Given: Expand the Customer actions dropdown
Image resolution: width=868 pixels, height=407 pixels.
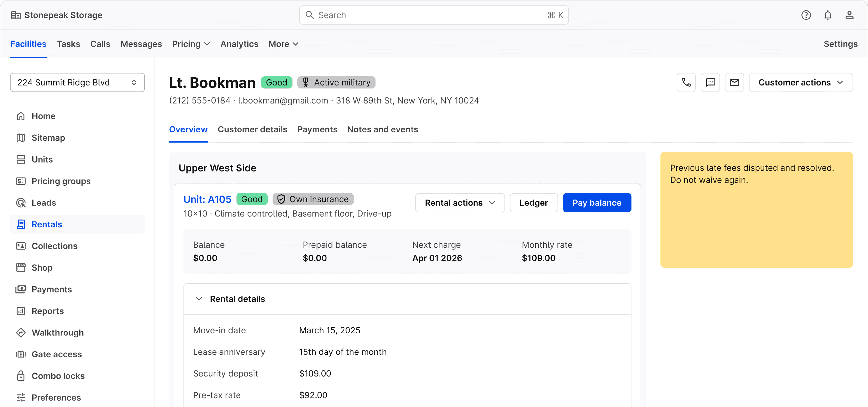Looking at the screenshot, I should pos(801,82).
